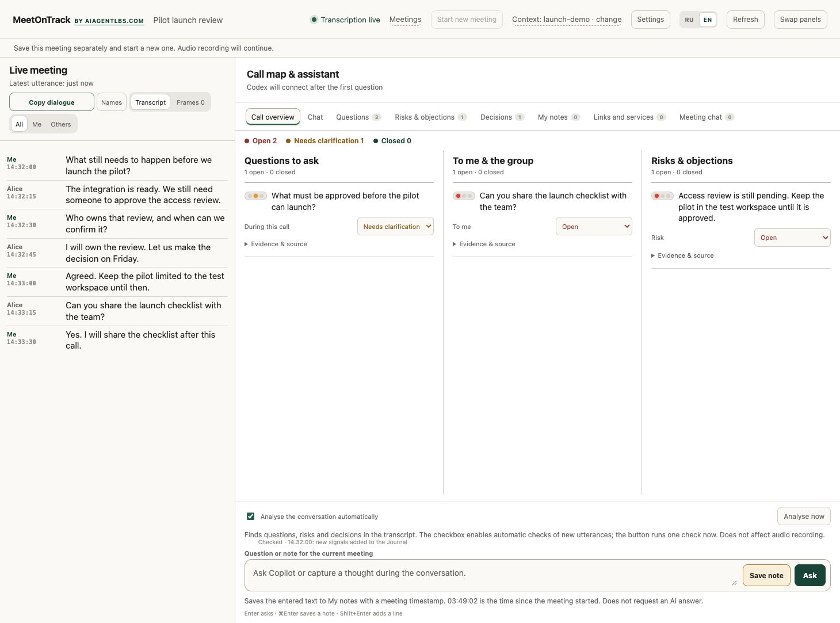Viewport: 840px width, 623px height.
Task: Filter utterances to Others
Action: pyautogui.click(x=61, y=124)
